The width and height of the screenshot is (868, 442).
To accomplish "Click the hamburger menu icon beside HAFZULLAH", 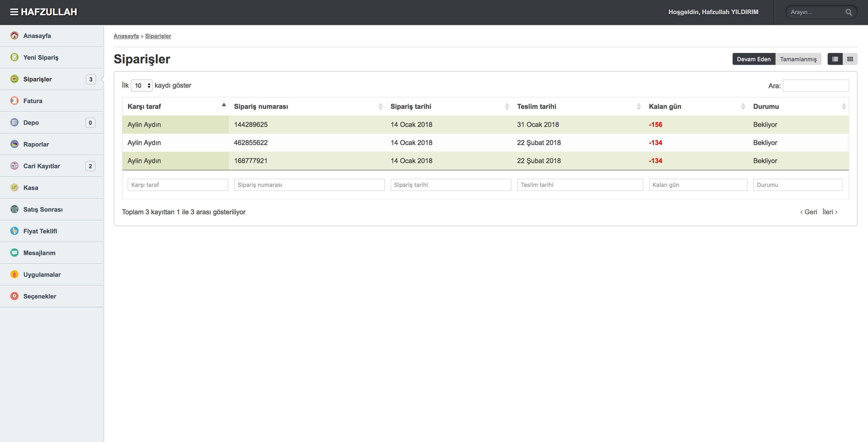I will pos(14,12).
